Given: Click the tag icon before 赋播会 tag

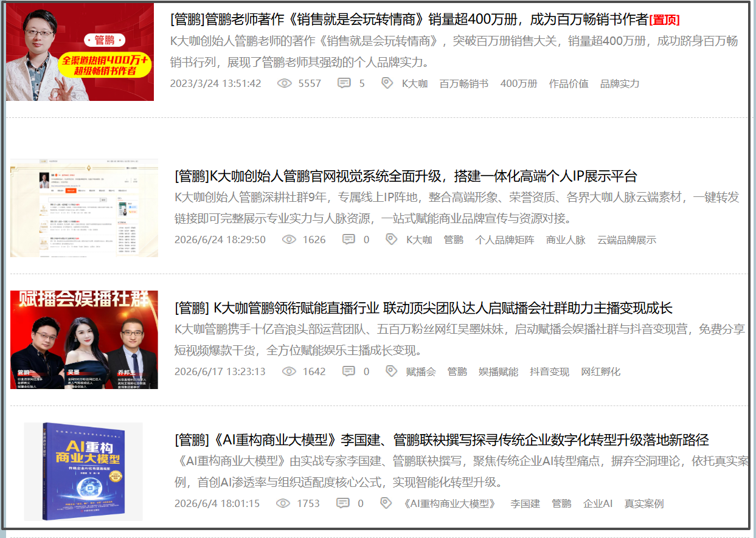Looking at the screenshot, I should point(391,371).
